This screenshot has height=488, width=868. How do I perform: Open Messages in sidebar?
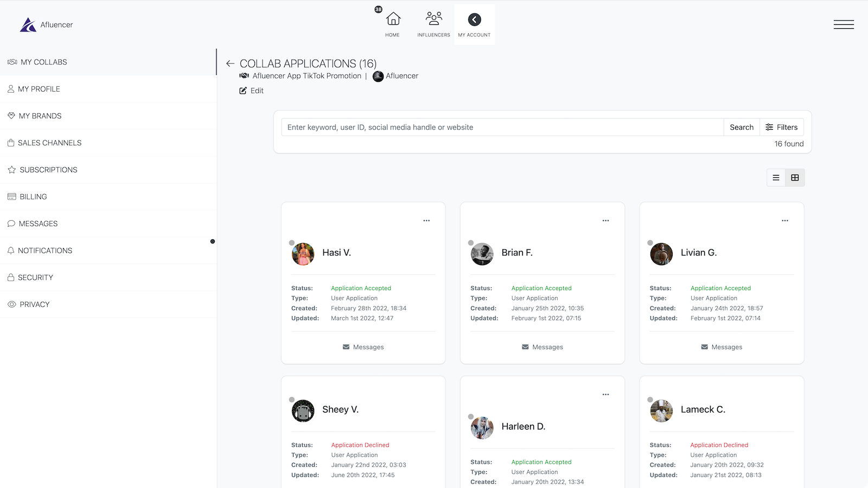click(x=108, y=223)
